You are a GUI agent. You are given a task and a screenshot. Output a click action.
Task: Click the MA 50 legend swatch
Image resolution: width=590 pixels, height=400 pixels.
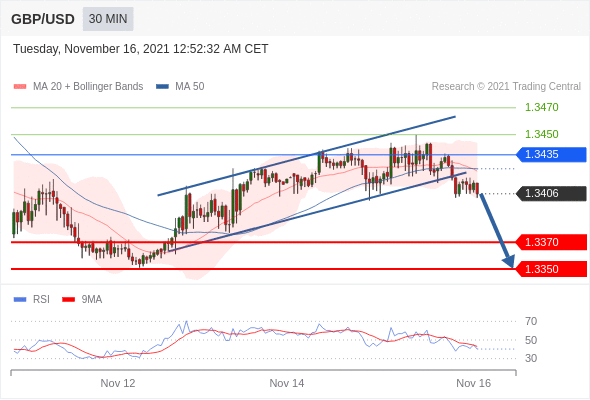pos(162,87)
